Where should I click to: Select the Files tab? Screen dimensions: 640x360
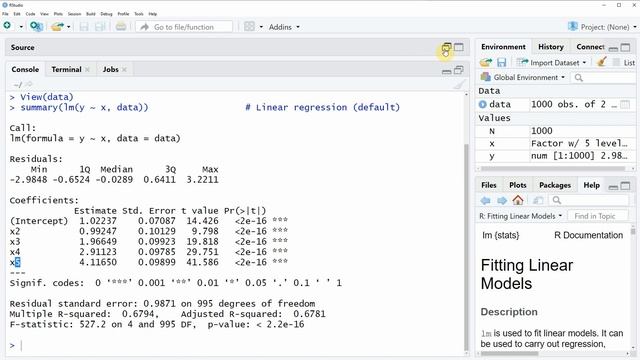point(489,185)
